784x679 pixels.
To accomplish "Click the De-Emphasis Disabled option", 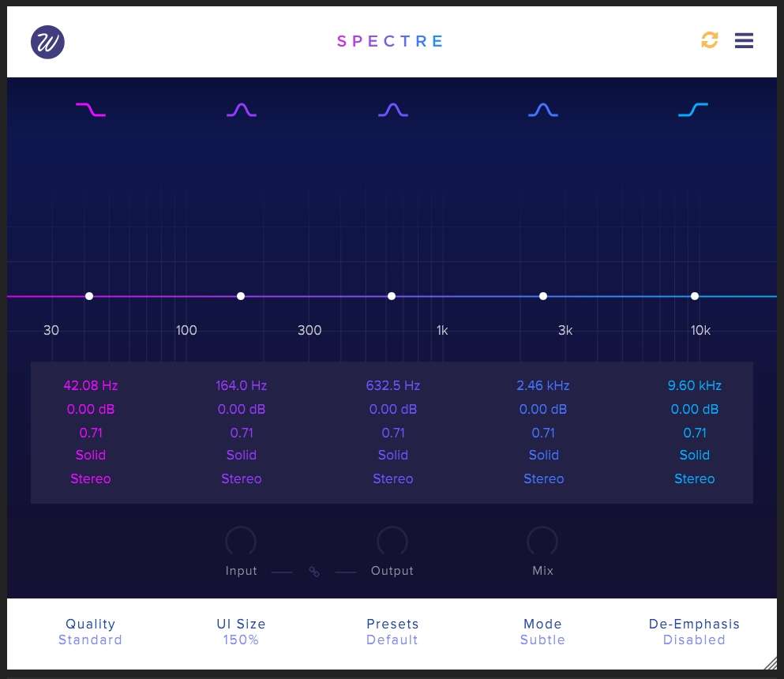I will 694,632.
